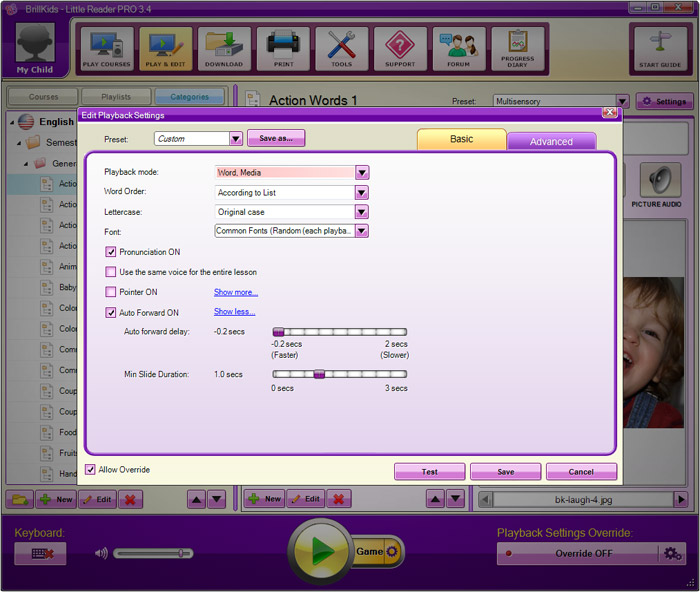Select the Food item in category tree
The height and width of the screenshot is (592, 700).
pyautogui.click(x=68, y=432)
